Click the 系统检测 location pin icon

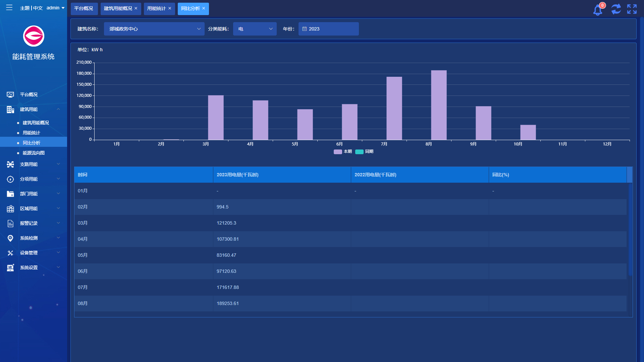pyautogui.click(x=10, y=238)
